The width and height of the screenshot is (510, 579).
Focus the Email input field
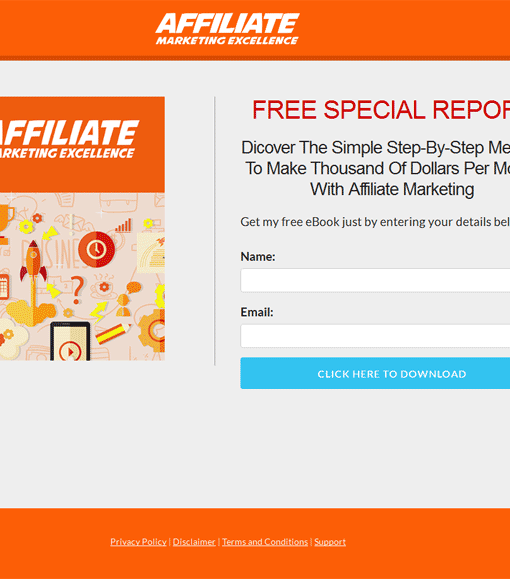(375, 336)
